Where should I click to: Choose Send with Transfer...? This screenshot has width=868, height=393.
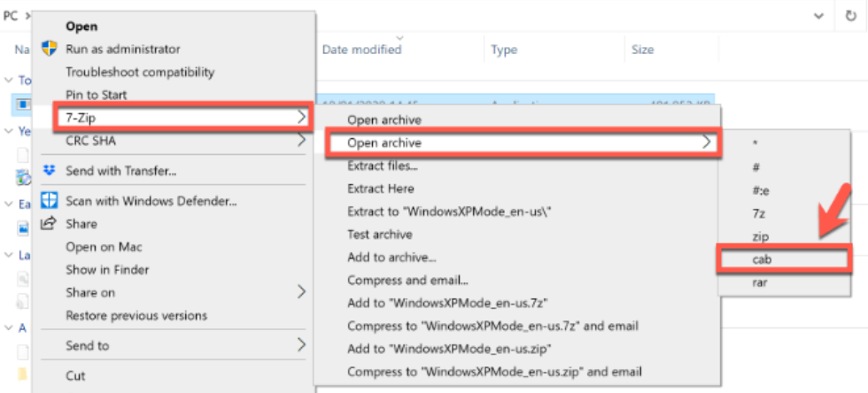tap(121, 171)
